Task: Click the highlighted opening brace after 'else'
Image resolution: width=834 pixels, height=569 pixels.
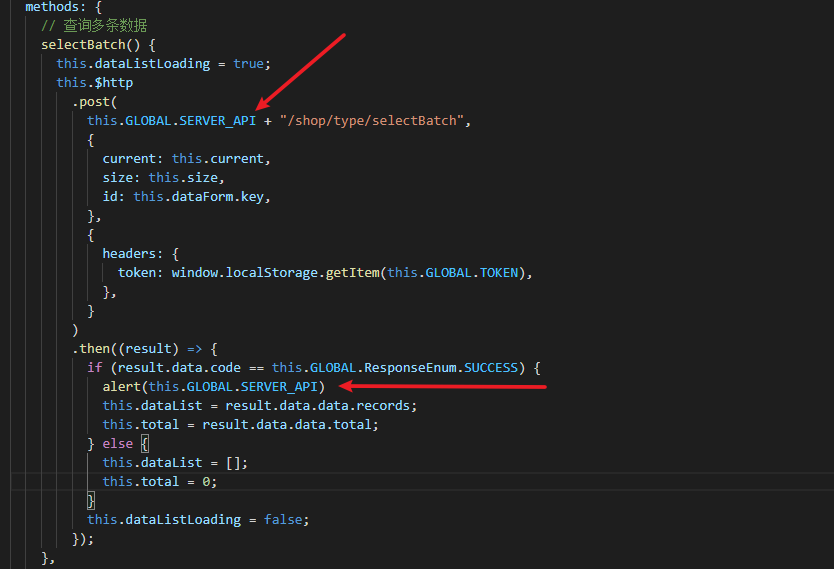Action: point(145,444)
